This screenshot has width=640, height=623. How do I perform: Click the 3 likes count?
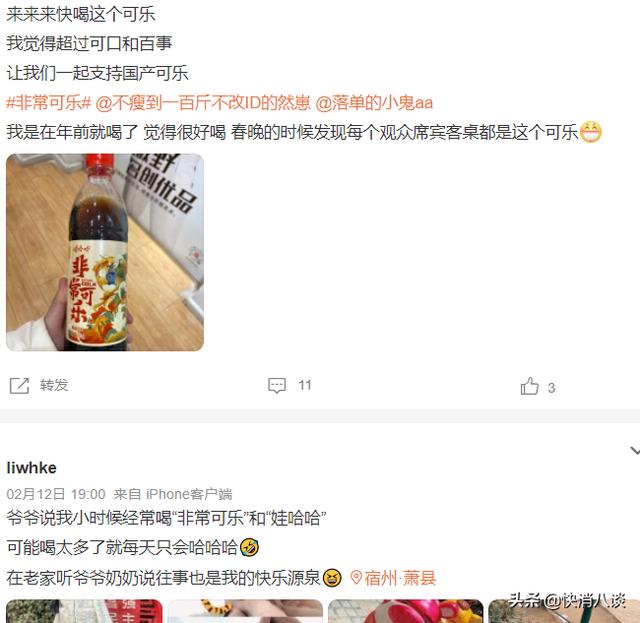pyautogui.click(x=551, y=387)
